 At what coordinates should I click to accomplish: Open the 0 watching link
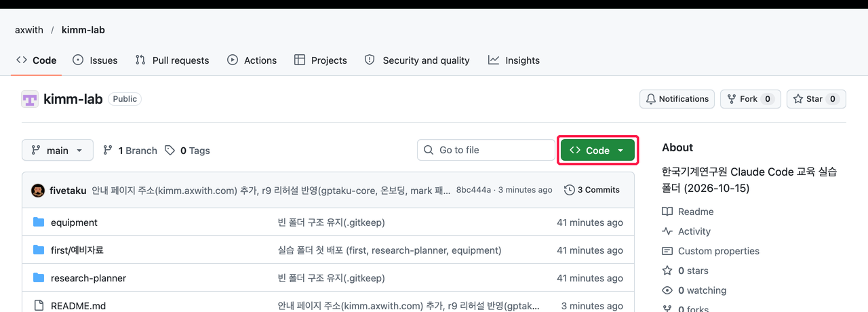(x=702, y=290)
